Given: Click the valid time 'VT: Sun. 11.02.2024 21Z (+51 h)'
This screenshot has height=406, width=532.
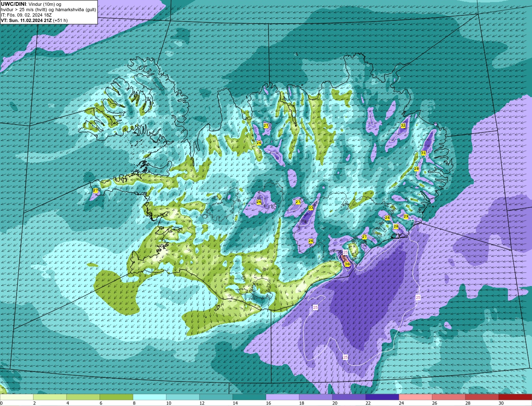Looking at the screenshot, I should [x=34, y=20].
